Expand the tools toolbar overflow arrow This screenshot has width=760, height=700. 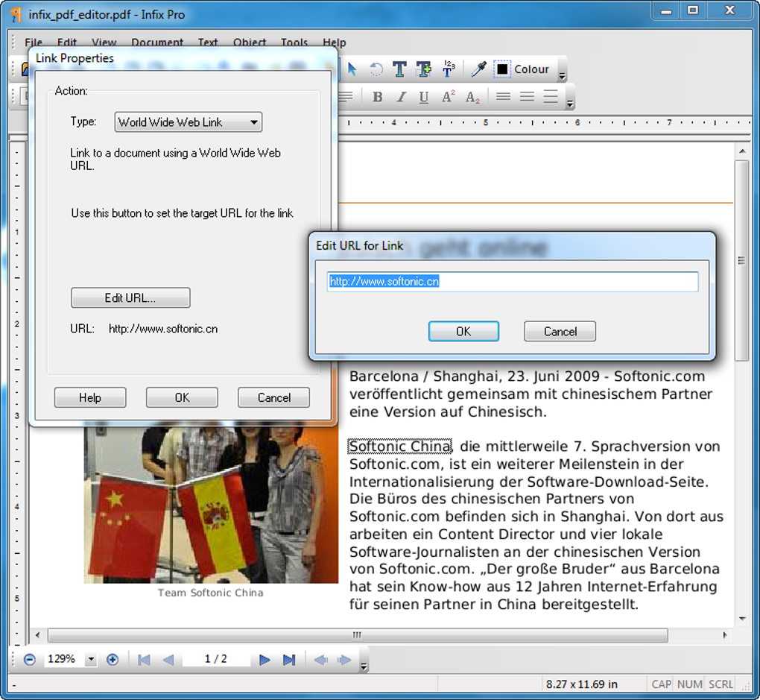coord(563,76)
